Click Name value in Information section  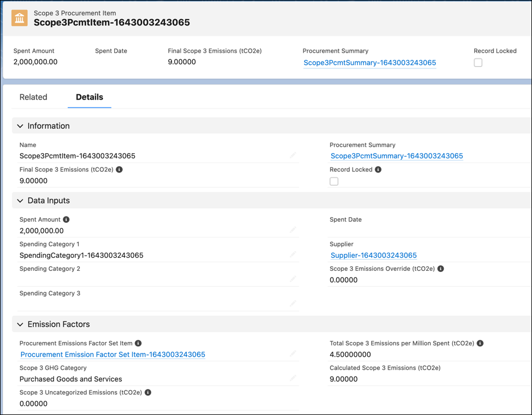click(x=78, y=156)
